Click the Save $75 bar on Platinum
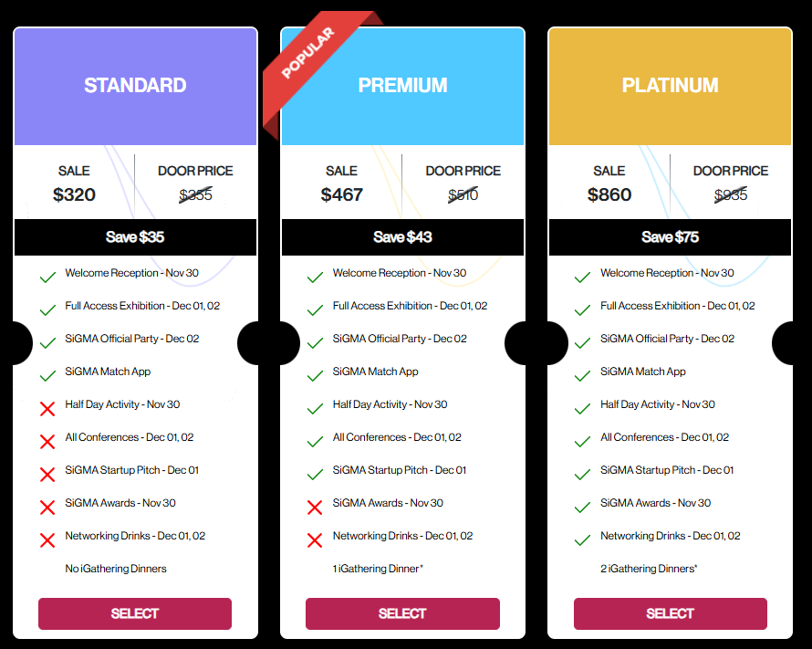The width and height of the screenshot is (812, 649). (670, 237)
